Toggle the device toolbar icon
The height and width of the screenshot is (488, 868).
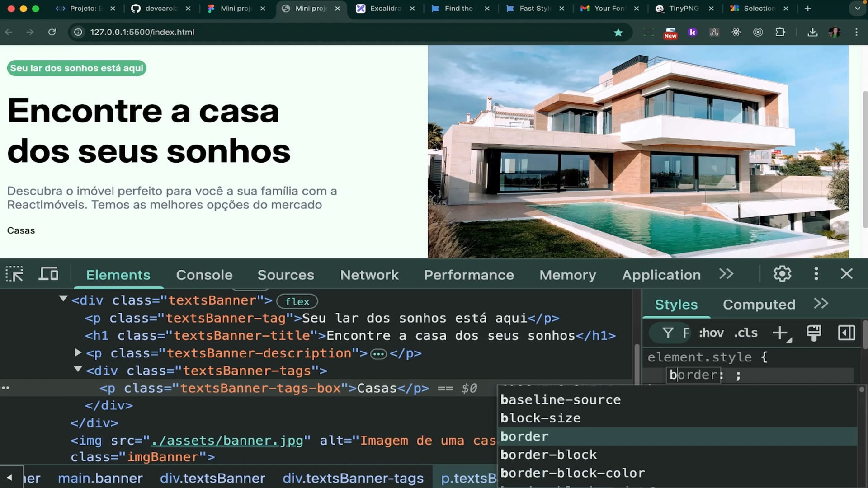[48, 274]
